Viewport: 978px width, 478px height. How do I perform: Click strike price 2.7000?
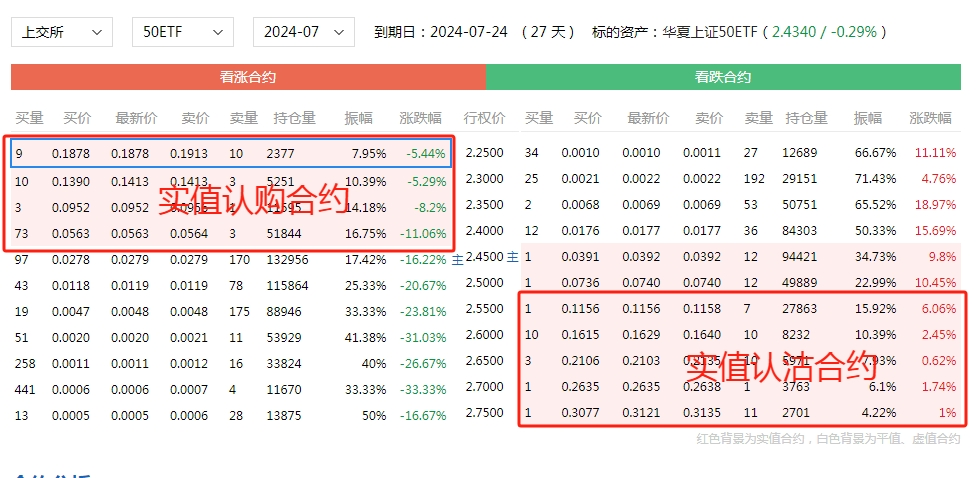coord(484,386)
